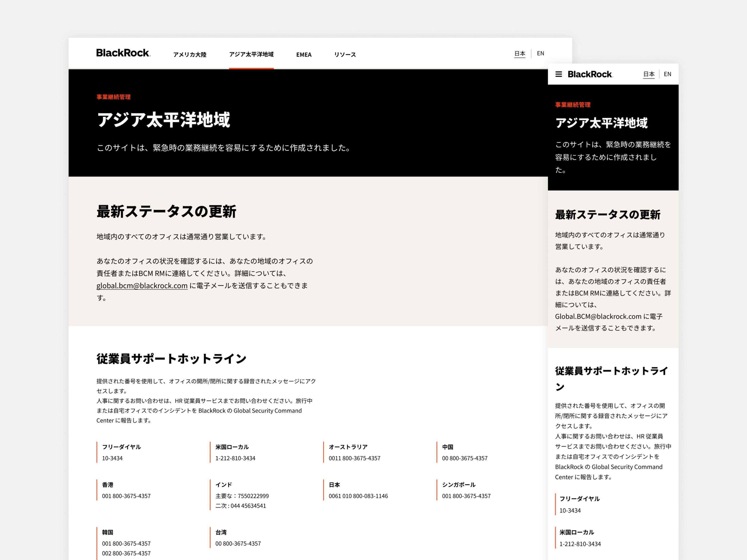Click the global.bcm@blackrock.com email link
Image resolution: width=747 pixels, height=560 pixels.
pos(142,285)
